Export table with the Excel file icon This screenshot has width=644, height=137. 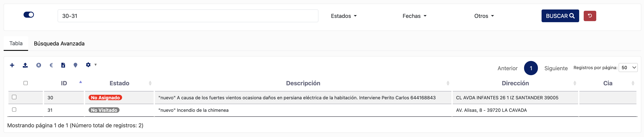pyautogui.click(x=63, y=65)
